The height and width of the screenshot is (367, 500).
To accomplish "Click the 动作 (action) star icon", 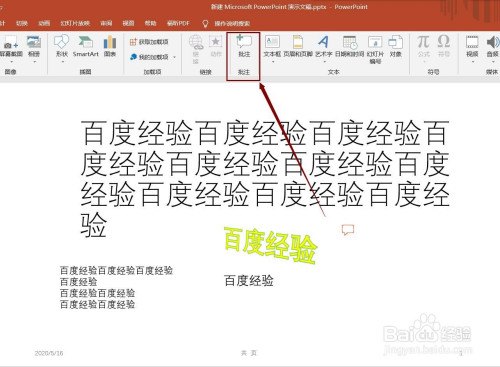I will (x=216, y=42).
